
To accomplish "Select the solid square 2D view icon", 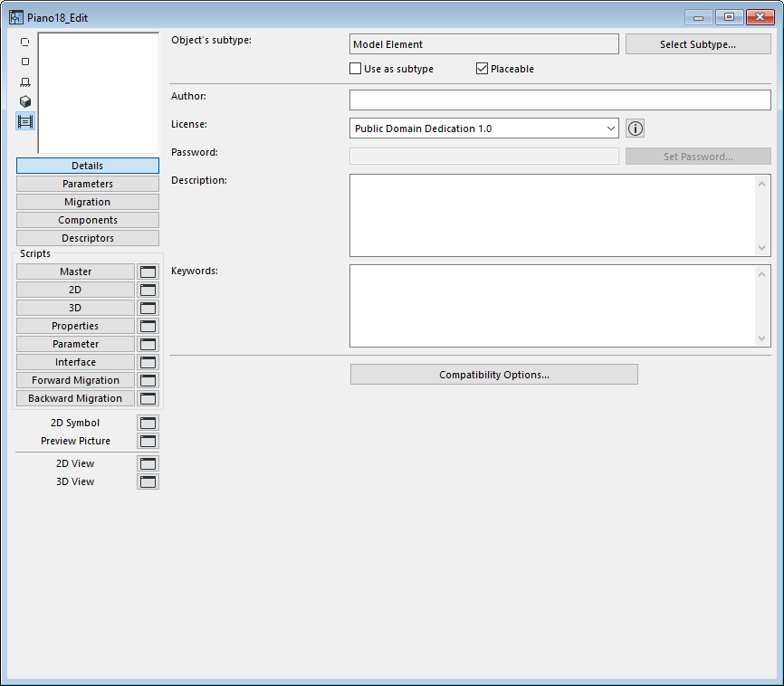I will tap(25, 62).
